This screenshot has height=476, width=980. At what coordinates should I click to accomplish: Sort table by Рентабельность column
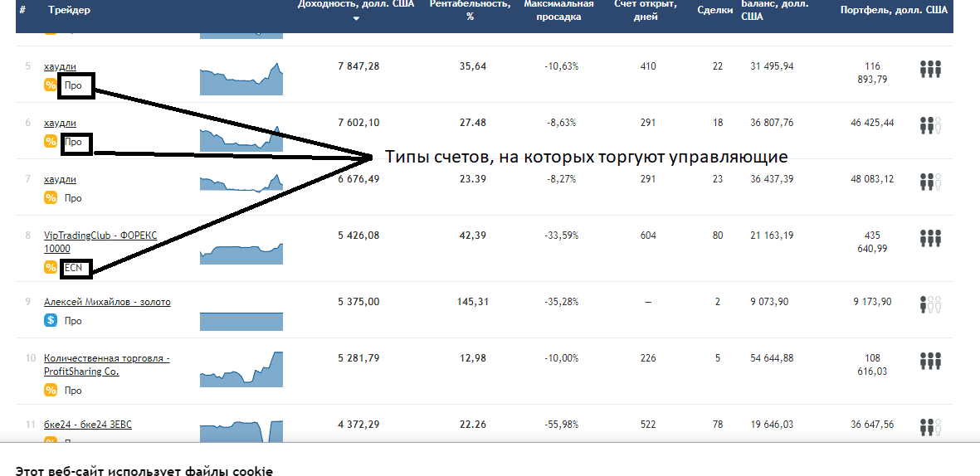470,10
